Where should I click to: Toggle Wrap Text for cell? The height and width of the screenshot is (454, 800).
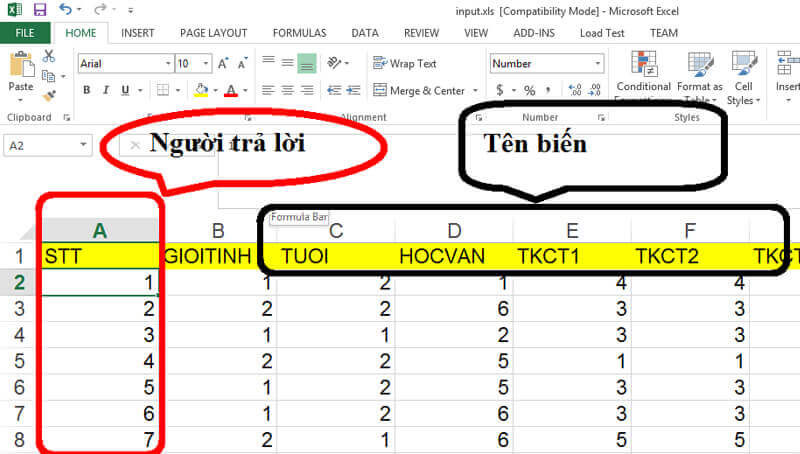point(405,63)
